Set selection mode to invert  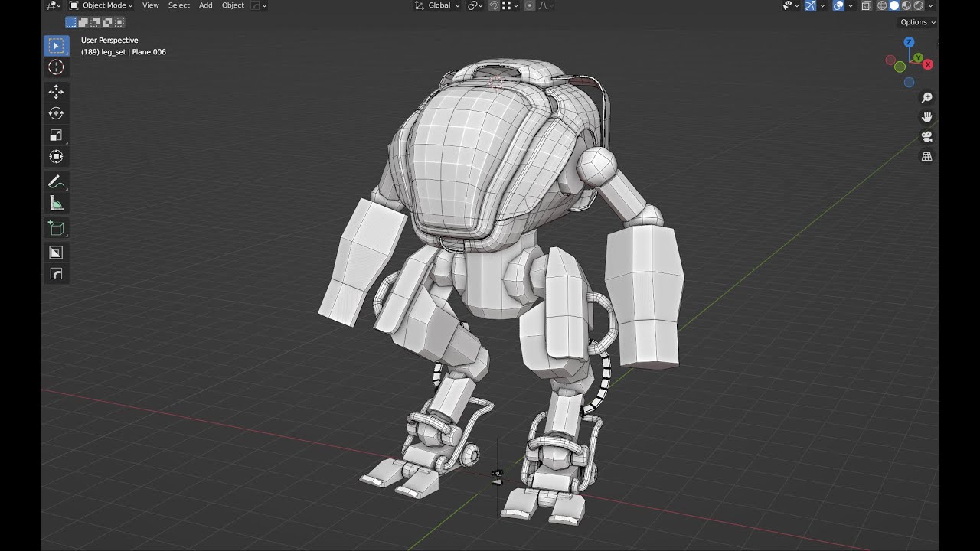point(108,22)
